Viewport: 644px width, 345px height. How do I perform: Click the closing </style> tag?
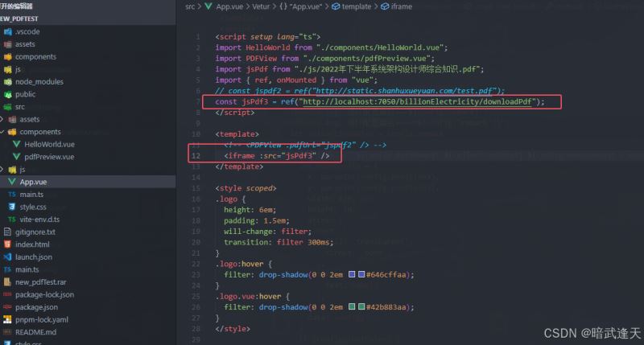click(x=233, y=329)
